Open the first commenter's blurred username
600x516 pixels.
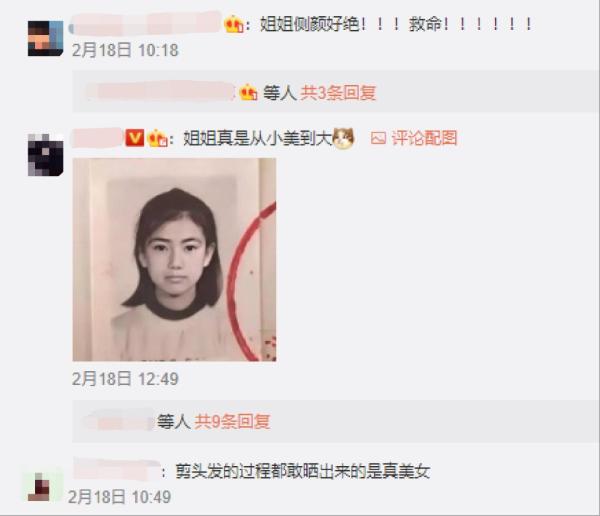pyautogui.click(x=146, y=24)
